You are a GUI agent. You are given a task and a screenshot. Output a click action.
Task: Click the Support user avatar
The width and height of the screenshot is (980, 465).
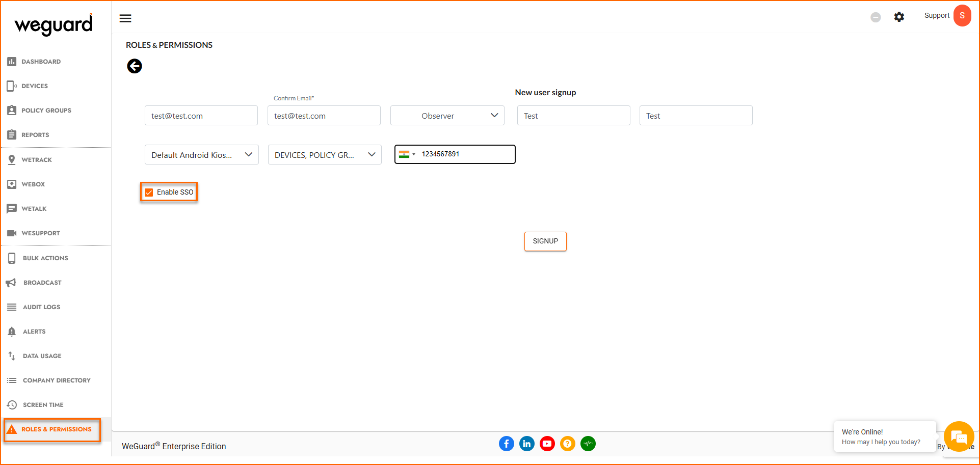tap(962, 16)
